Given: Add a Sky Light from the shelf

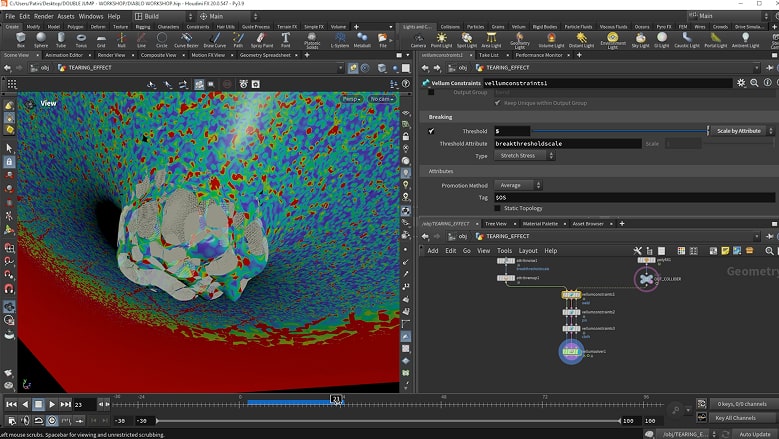Looking at the screenshot, I should click(x=640, y=40).
